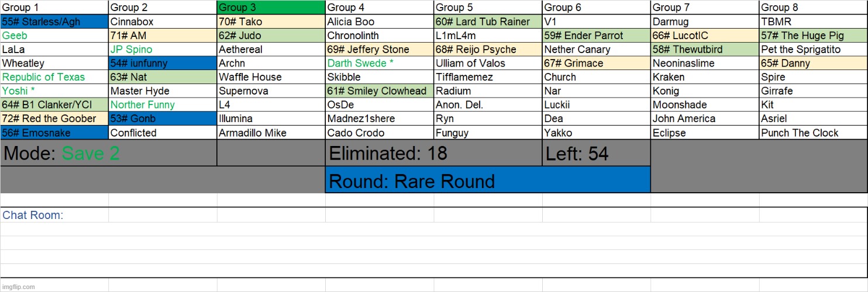The height and width of the screenshot is (292, 868).
Task: Select the Pet the Sprigatito cell
Action: [x=813, y=50]
